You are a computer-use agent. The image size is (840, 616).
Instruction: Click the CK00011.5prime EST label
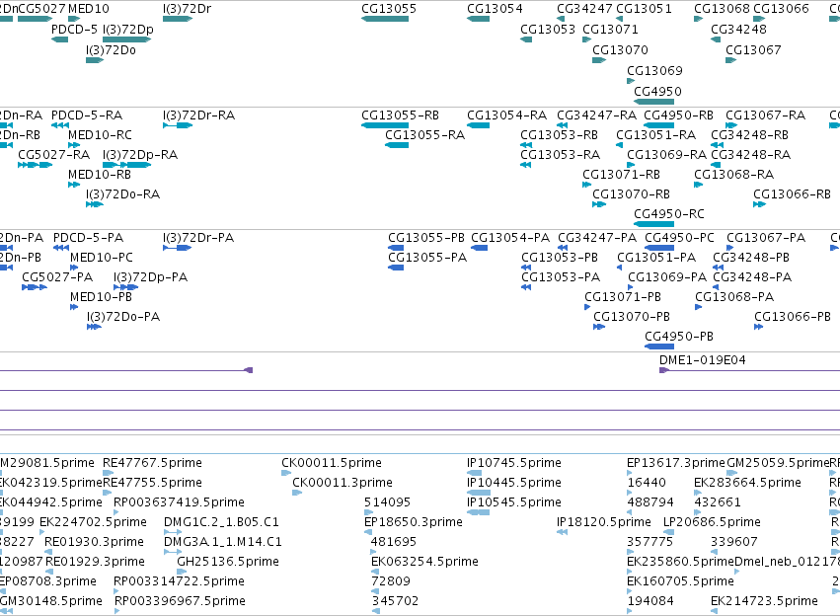[332, 463]
